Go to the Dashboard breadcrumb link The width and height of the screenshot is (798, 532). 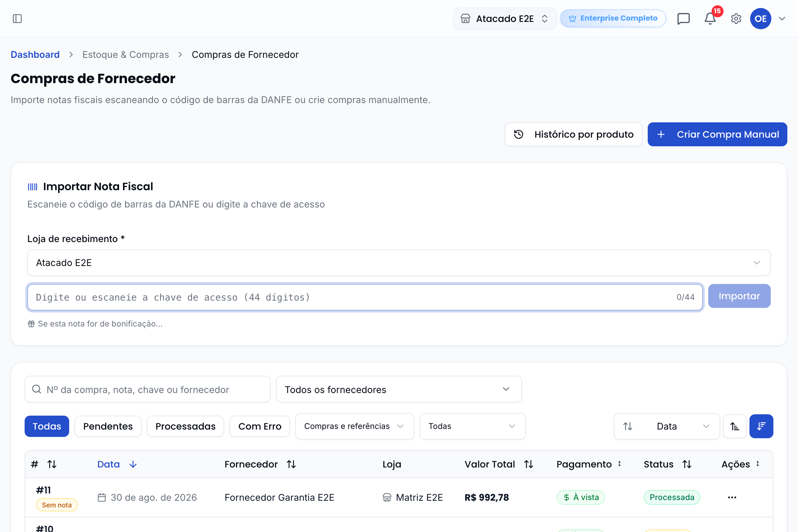[35, 55]
